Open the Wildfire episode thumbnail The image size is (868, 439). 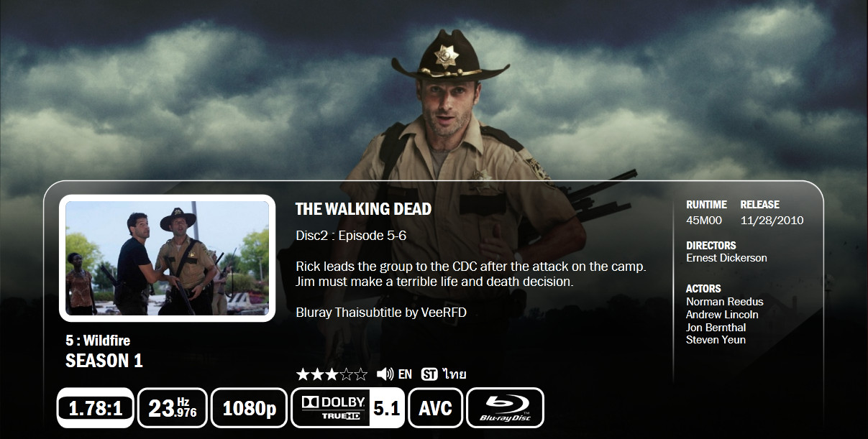coord(167,258)
